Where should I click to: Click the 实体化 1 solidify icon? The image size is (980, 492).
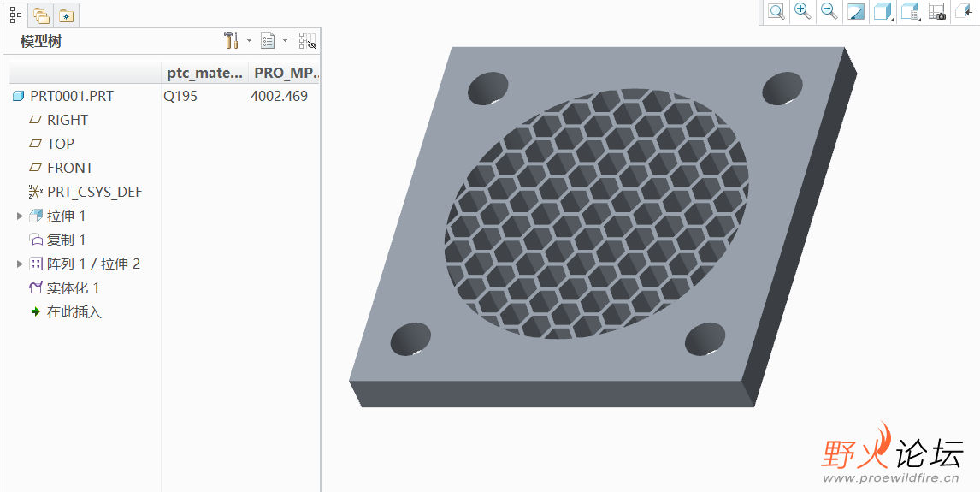pyautogui.click(x=36, y=288)
